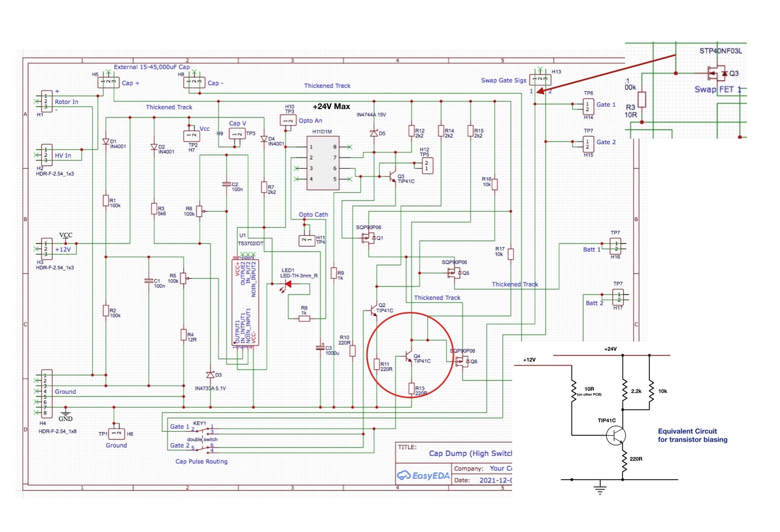The height and width of the screenshot is (532, 780).
Task: Click the D1 IN4001 diode
Action: tap(106, 141)
